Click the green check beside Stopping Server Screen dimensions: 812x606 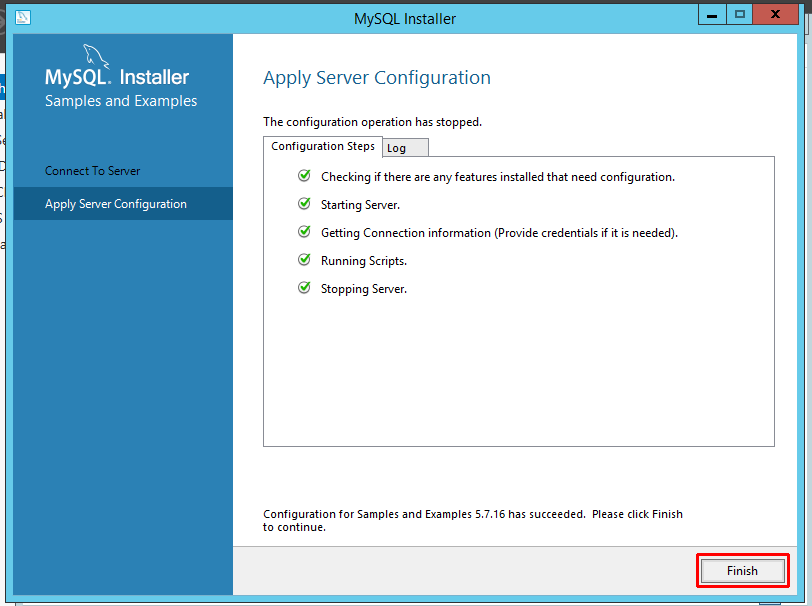(304, 289)
